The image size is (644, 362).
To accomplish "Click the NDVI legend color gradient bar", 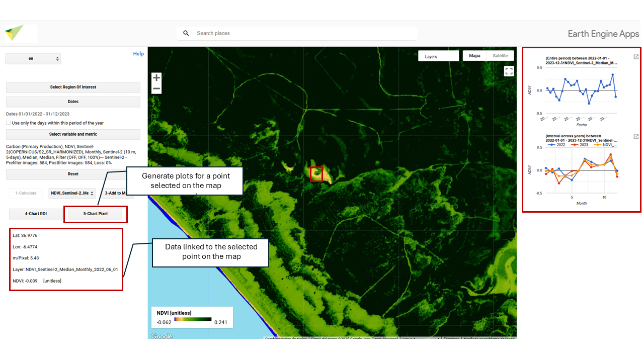I will (190, 320).
